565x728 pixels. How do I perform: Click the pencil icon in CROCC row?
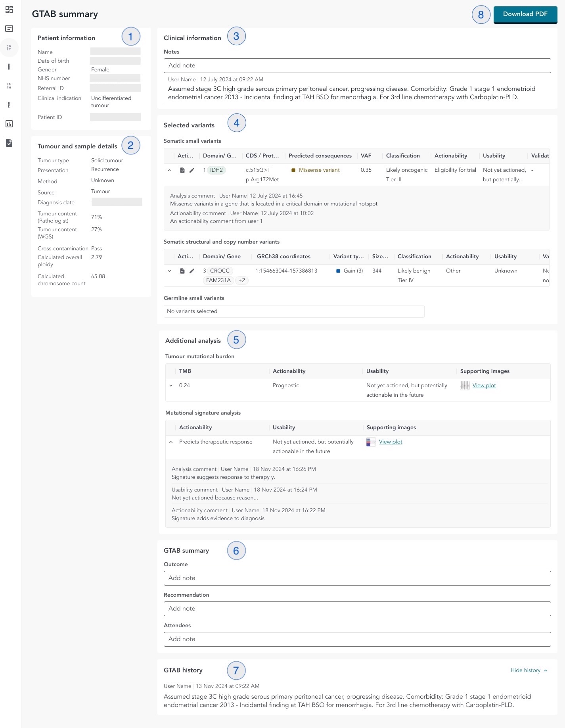[x=192, y=271]
